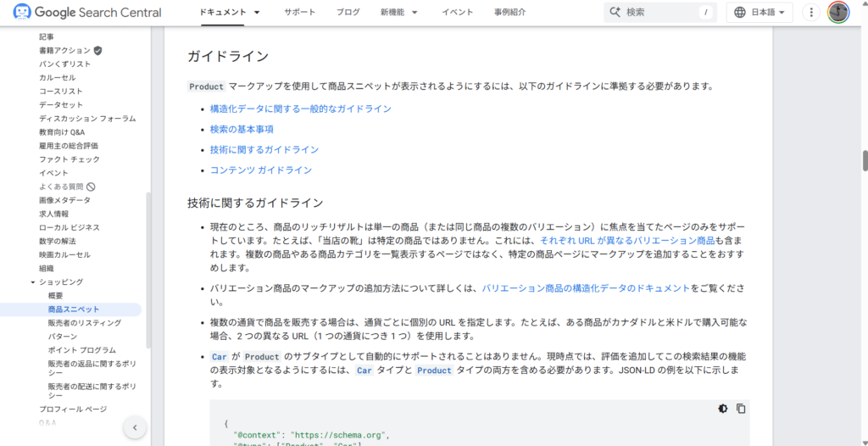The height and width of the screenshot is (446, 868).
Task: Toggle dark code theme icon
Action: 723,409
